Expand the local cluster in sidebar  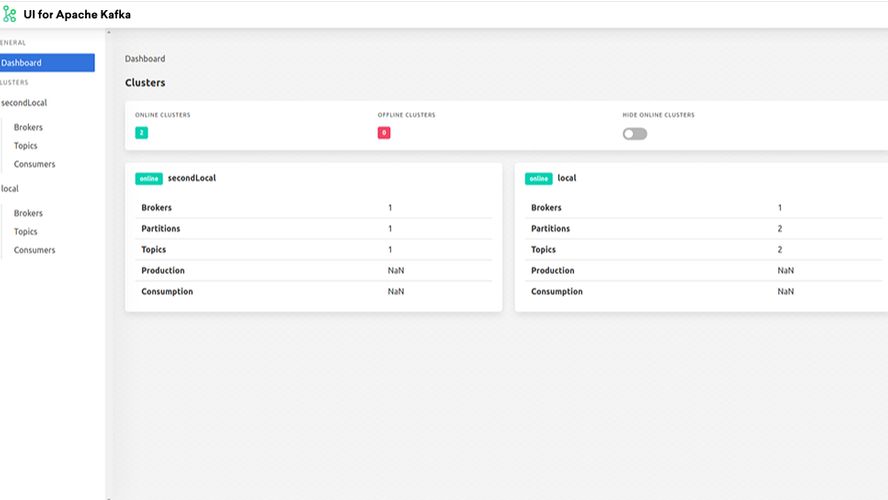pyautogui.click(x=10, y=189)
